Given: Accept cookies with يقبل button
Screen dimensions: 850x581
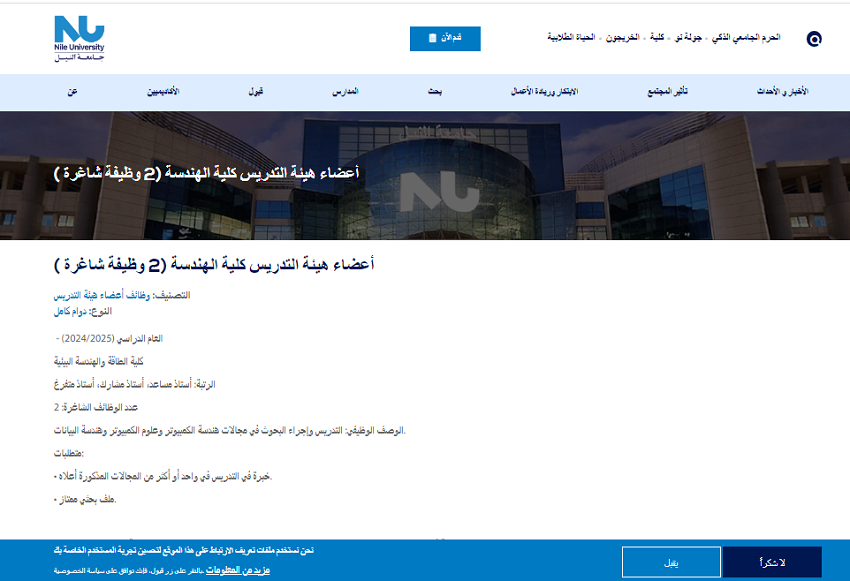Looking at the screenshot, I should tap(671, 562).
